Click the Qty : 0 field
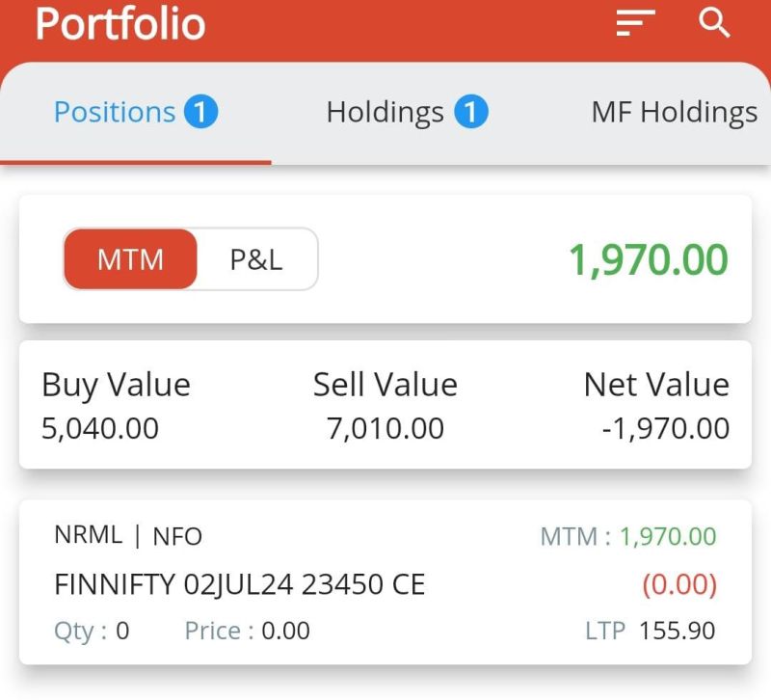 tap(92, 632)
